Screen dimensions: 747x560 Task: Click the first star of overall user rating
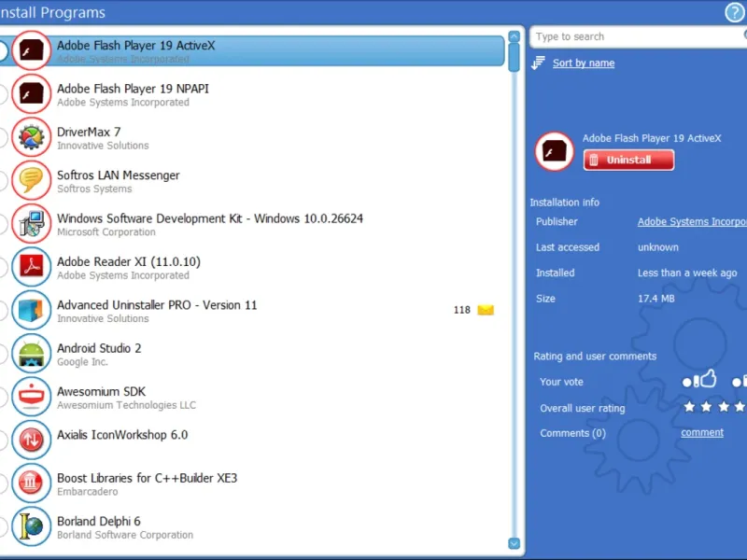[x=689, y=407]
